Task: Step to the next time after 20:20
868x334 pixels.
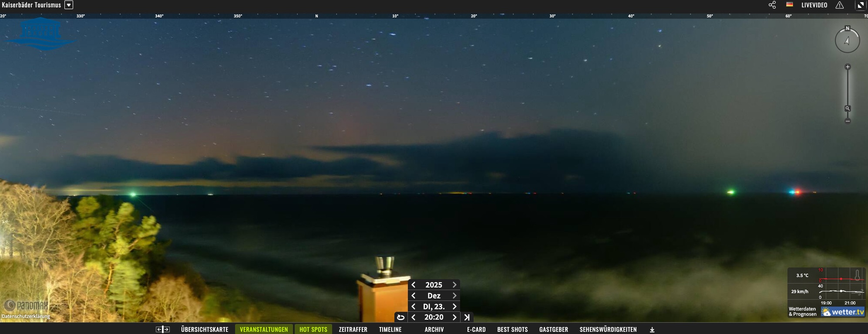Action: (x=454, y=317)
